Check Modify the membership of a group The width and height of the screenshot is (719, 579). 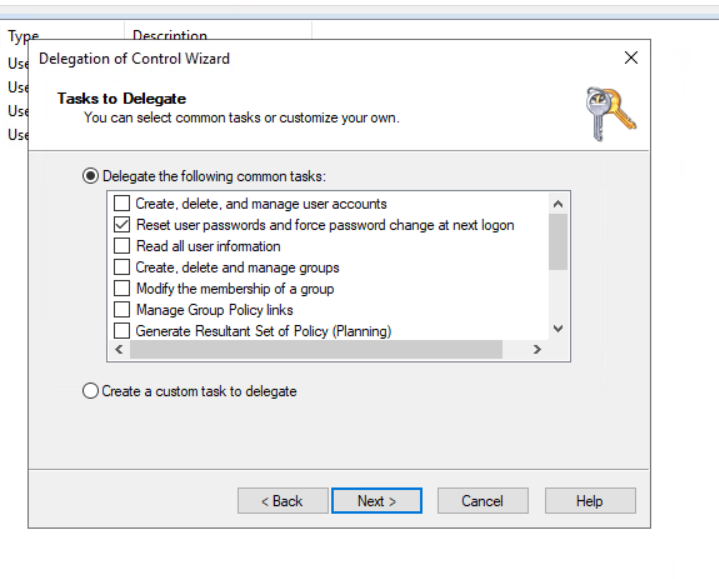pos(122,288)
